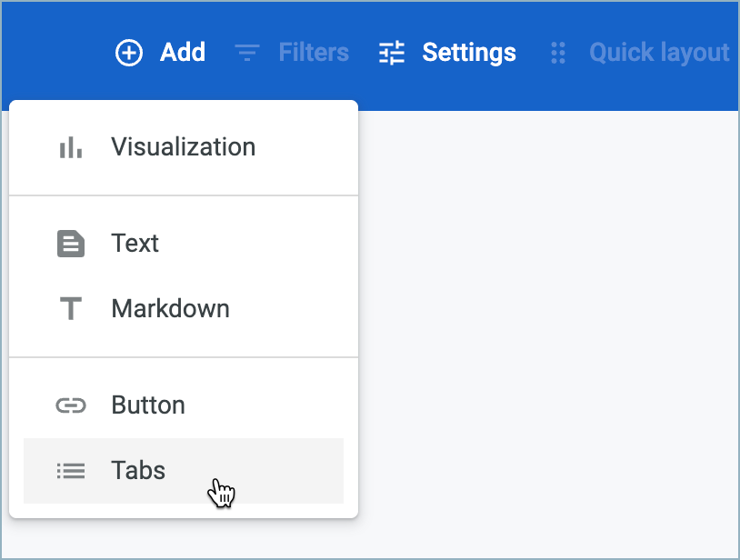Click the plus-circle Add icon
Screen dimensions: 740x560
point(129,54)
